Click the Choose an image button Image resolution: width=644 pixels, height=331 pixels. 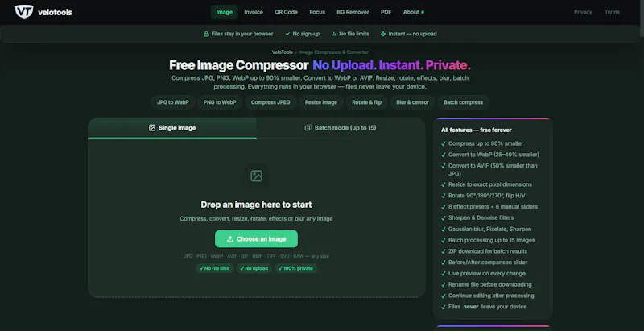256,239
